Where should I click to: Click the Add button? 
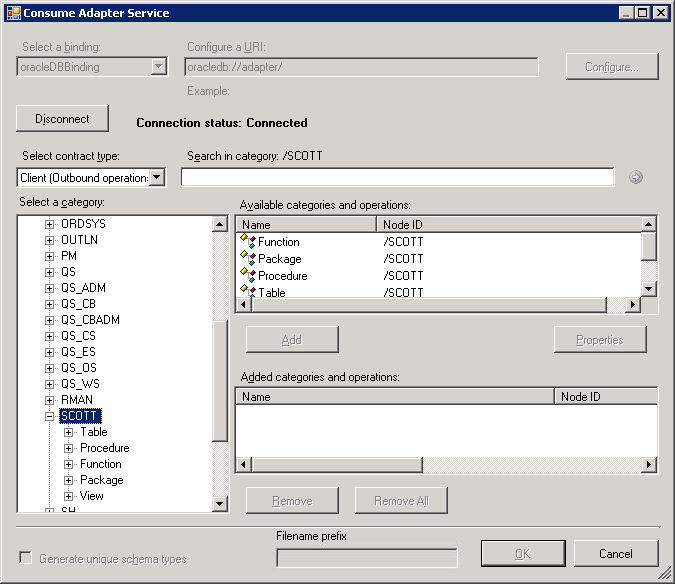point(292,340)
